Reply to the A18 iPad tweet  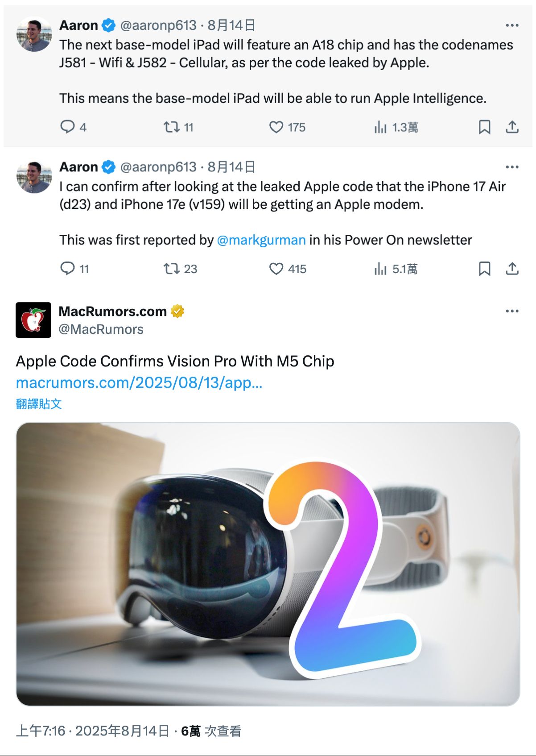[x=68, y=127]
